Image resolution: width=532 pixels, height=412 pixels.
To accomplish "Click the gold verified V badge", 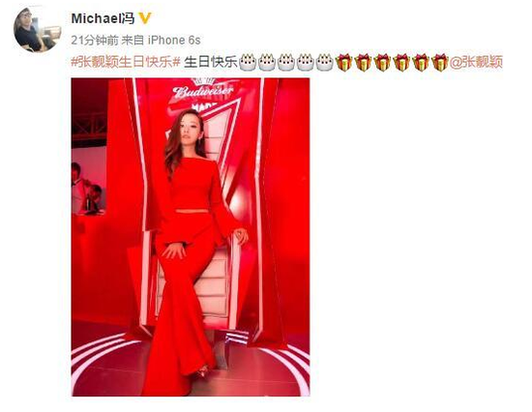I will 145,18.
